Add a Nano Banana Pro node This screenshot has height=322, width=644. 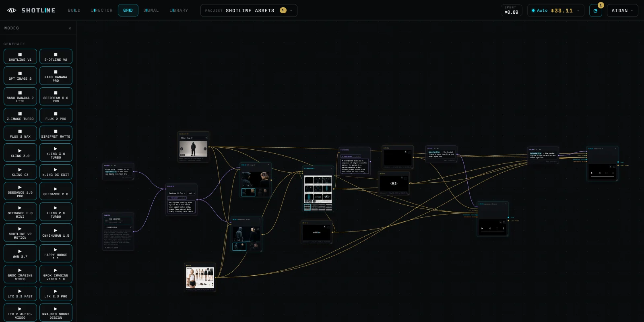tap(56, 75)
